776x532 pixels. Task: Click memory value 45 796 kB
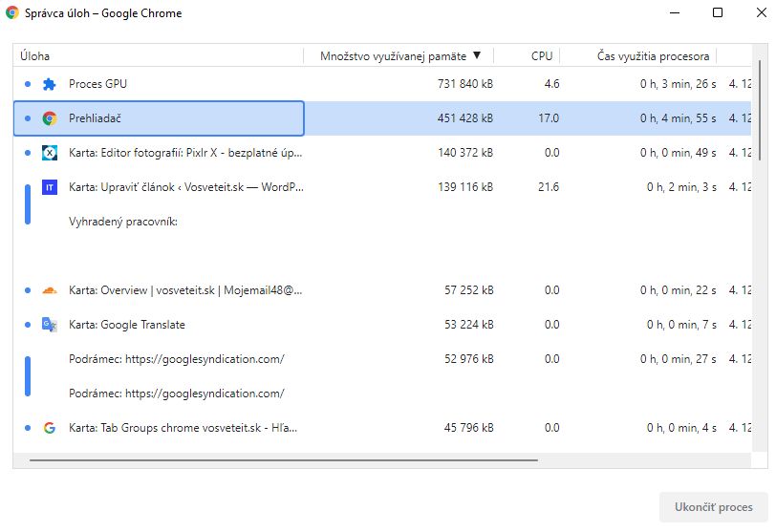point(468,428)
